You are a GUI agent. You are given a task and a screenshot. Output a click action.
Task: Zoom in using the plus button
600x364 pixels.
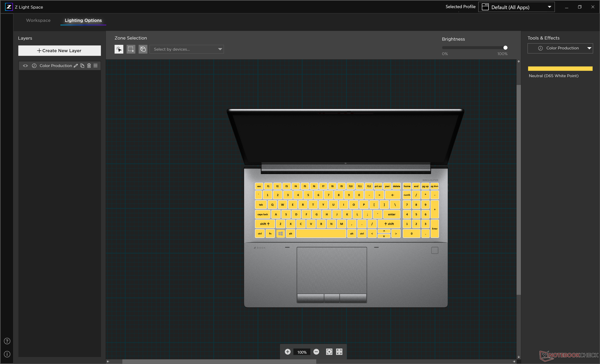[287, 352]
